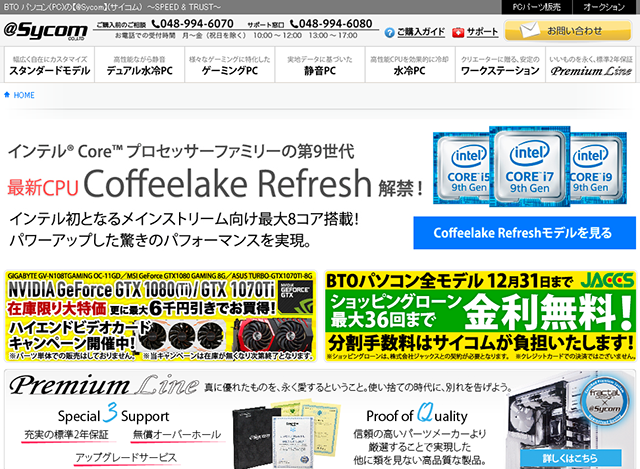Open the 金利無料 shopping loan banner
This screenshot has height=469, width=640.
click(480, 316)
